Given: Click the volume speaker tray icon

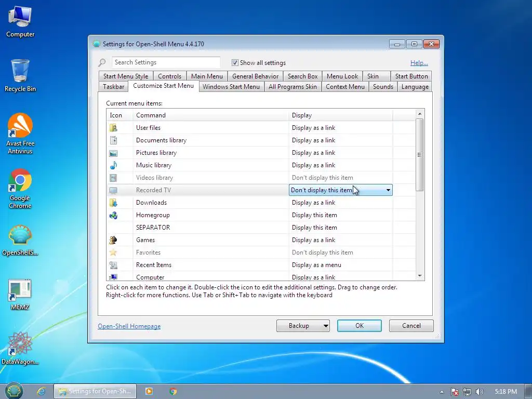Looking at the screenshot, I should click(479, 392).
